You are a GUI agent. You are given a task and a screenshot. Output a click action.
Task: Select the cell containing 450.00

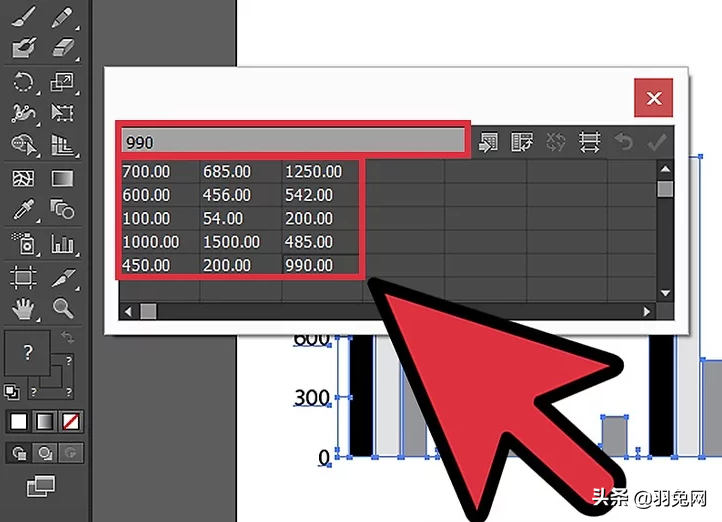160,266
